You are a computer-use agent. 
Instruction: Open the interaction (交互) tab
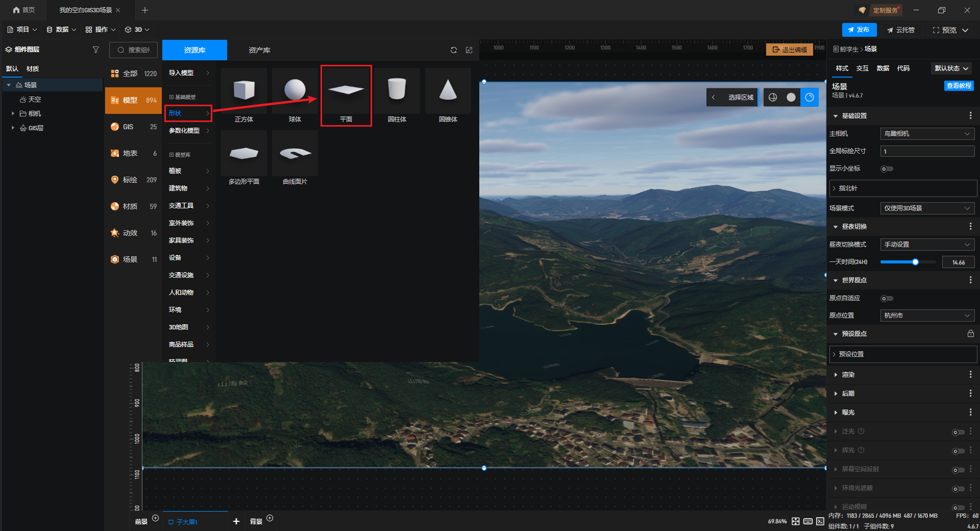click(862, 68)
